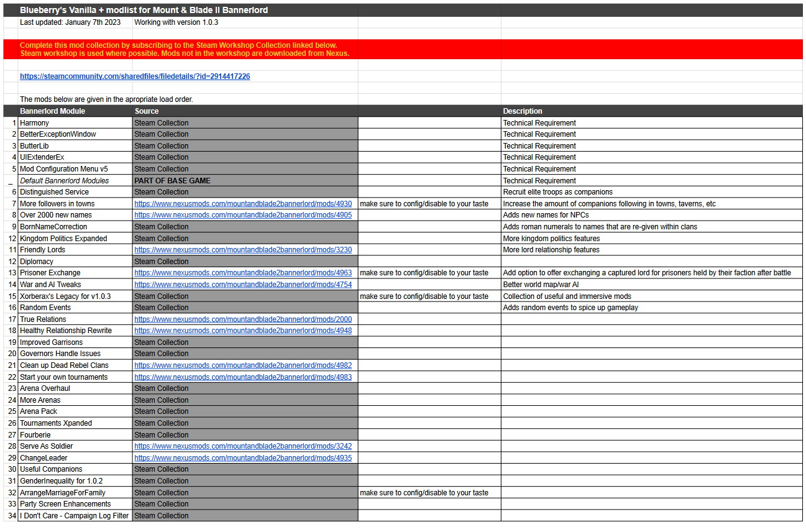Click "Adds random events to spice up gameplay"
Viewport: 806px width, 532px height.
point(570,308)
